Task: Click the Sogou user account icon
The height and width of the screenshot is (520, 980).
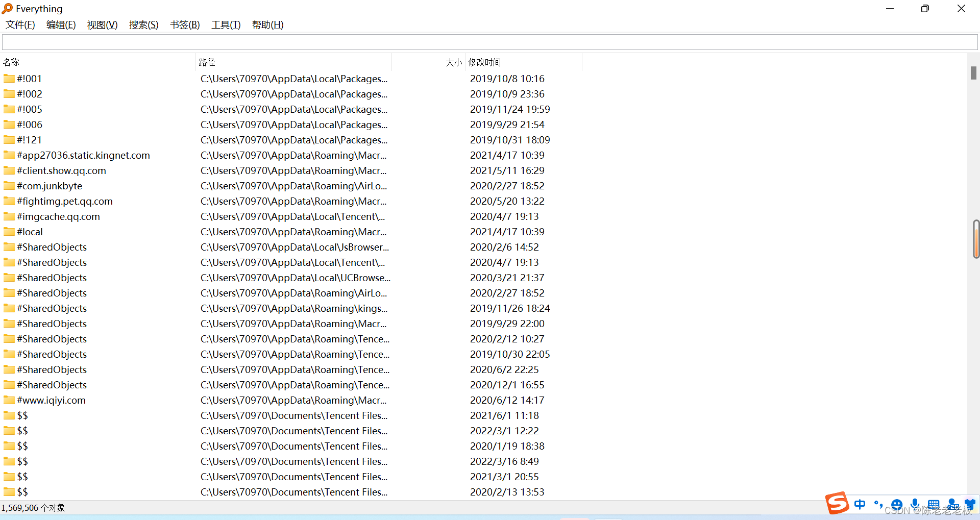Action: (952, 504)
